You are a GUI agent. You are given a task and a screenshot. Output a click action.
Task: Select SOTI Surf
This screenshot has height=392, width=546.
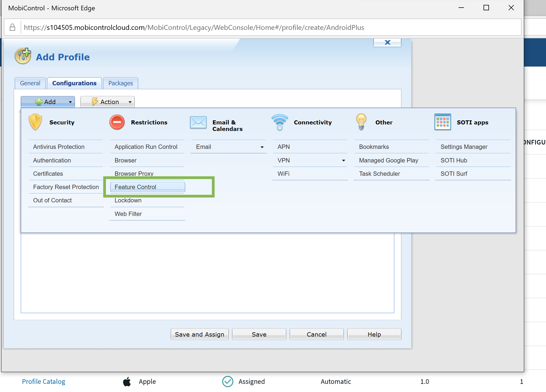(x=473, y=174)
